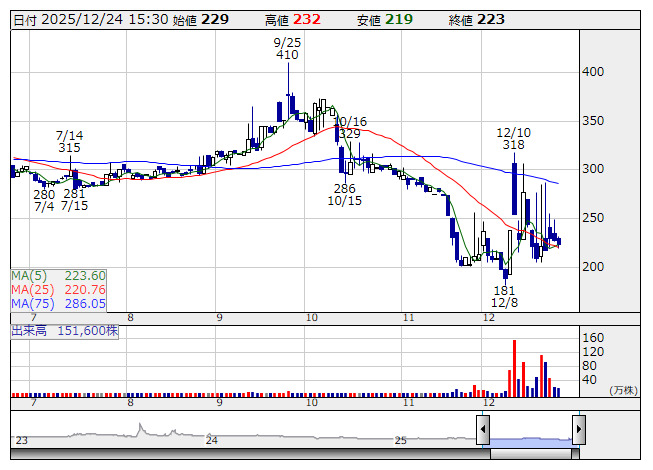Click month 9 on the price chart axis
This screenshot has width=653, height=470.
point(219,318)
